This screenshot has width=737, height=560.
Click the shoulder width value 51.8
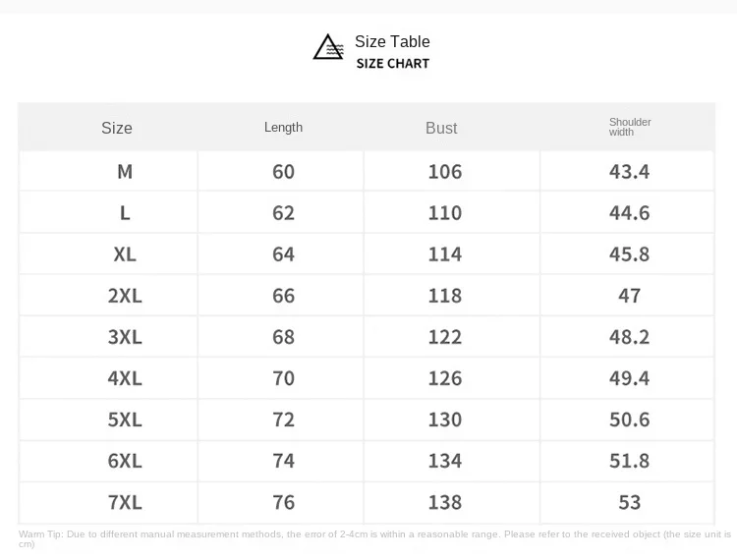click(x=629, y=461)
